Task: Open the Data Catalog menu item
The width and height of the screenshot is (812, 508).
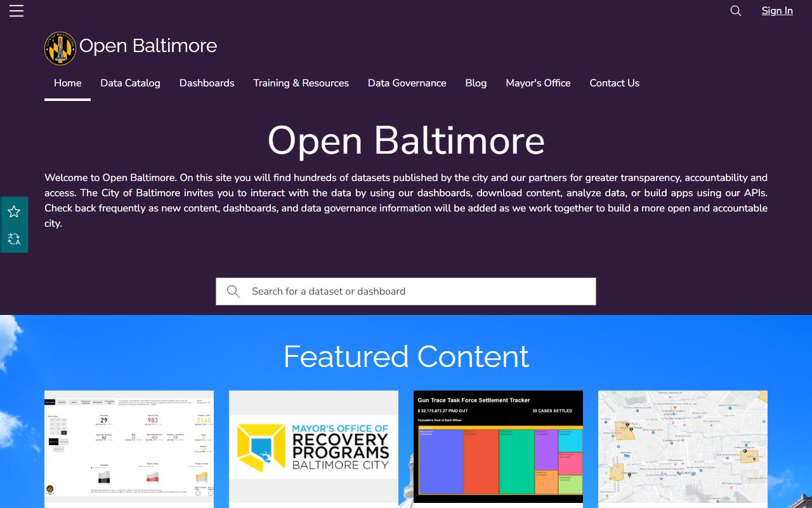Action: coord(130,83)
